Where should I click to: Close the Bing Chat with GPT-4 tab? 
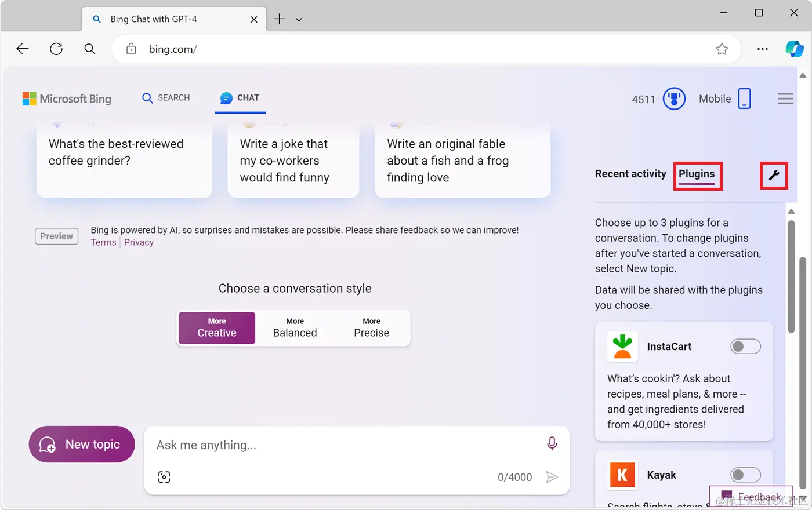(x=254, y=19)
